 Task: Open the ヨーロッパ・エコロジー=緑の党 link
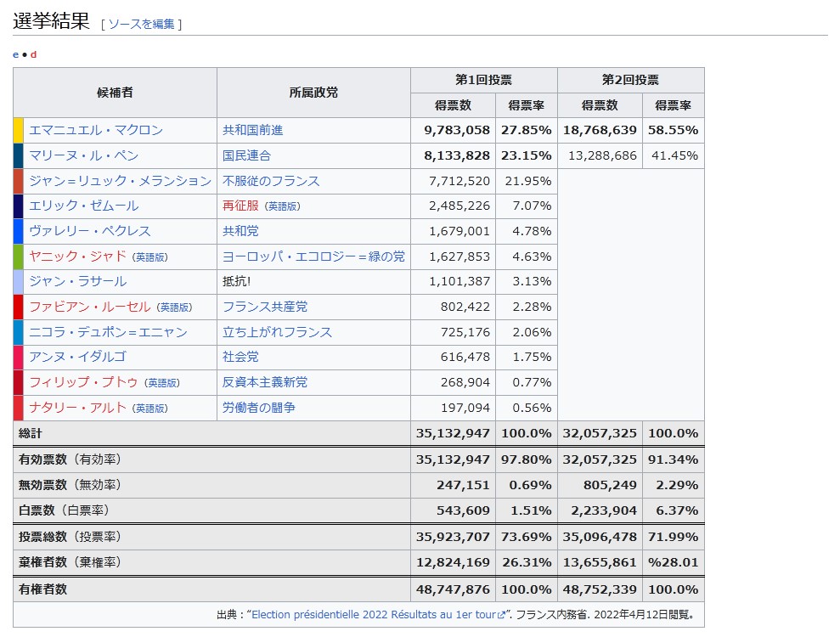313,256
